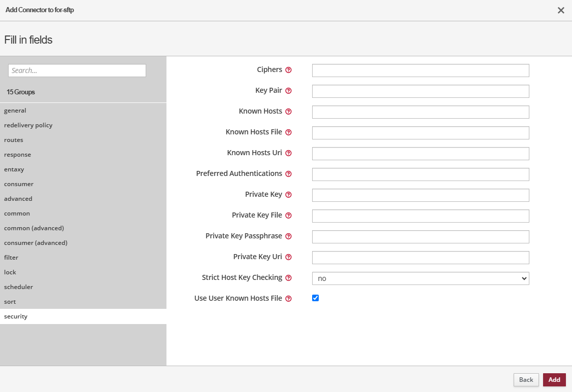Image resolution: width=572 pixels, height=392 pixels.
Task: Open help tooltip for Preferred Authentications
Action: click(x=288, y=174)
